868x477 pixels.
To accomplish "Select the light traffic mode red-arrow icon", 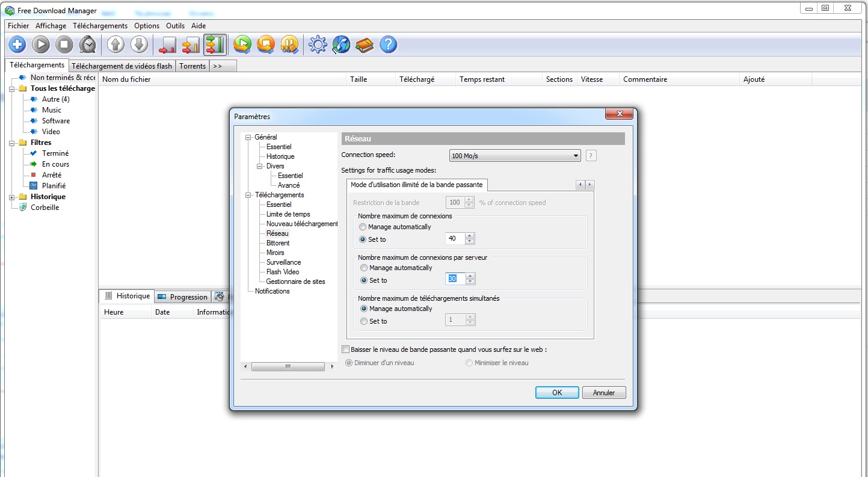I will coord(167,45).
